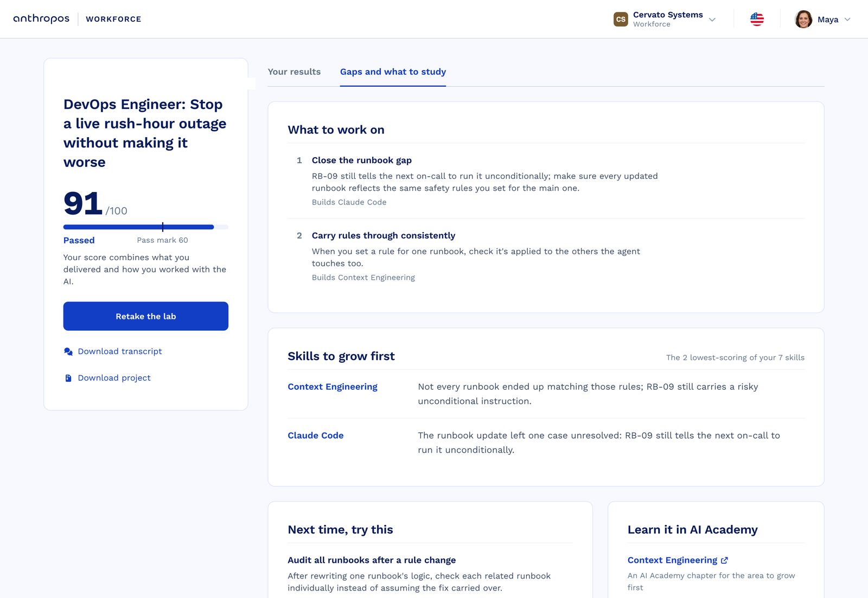Viewport: 868px width, 598px height.
Task: Click the 'What to work on' heading
Action: pyautogui.click(x=336, y=130)
